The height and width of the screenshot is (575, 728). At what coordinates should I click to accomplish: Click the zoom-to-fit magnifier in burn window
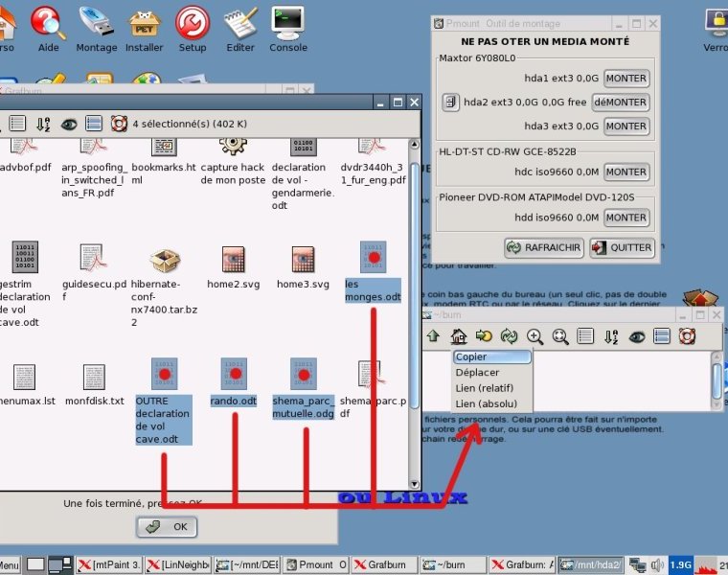pyautogui.click(x=559, y=336)
